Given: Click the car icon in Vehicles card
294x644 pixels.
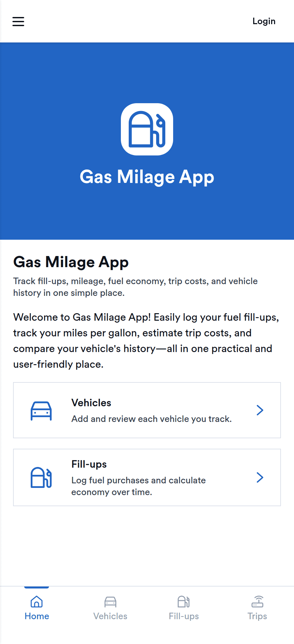Looking at the screenshot, I should click(x=41, y=411).
